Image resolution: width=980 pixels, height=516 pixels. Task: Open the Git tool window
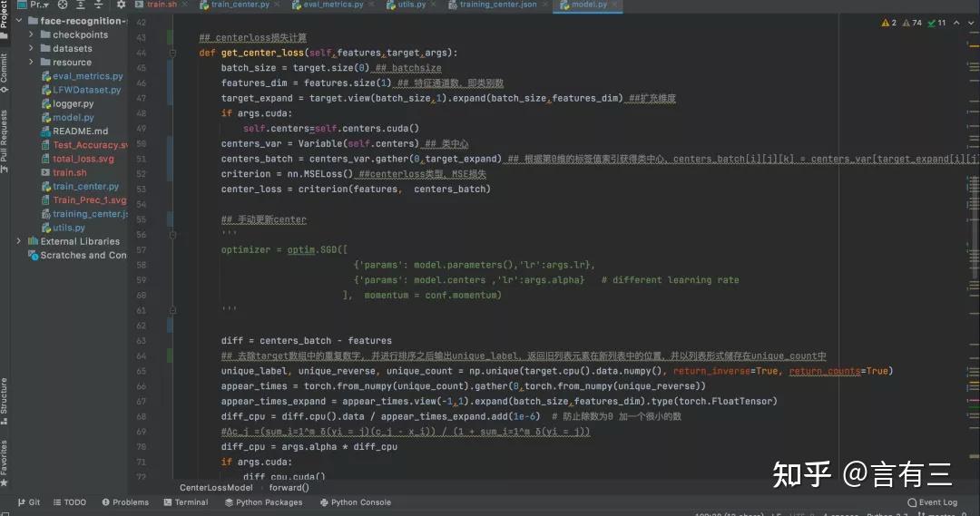pyautogui.click(x=29, y=502)
